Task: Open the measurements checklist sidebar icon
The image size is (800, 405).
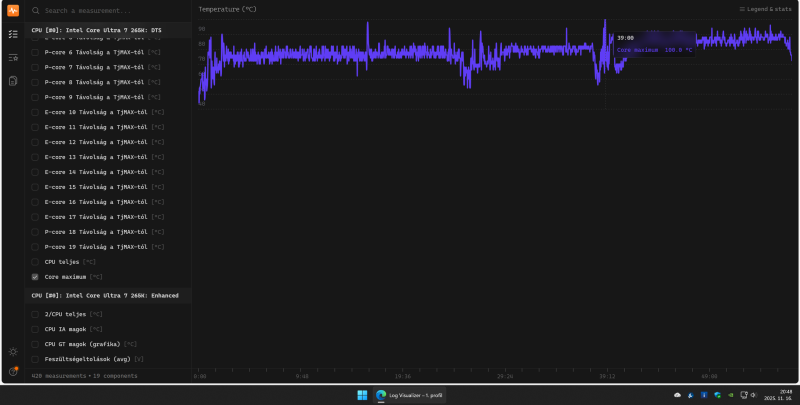Action: [x=13, y=34]
